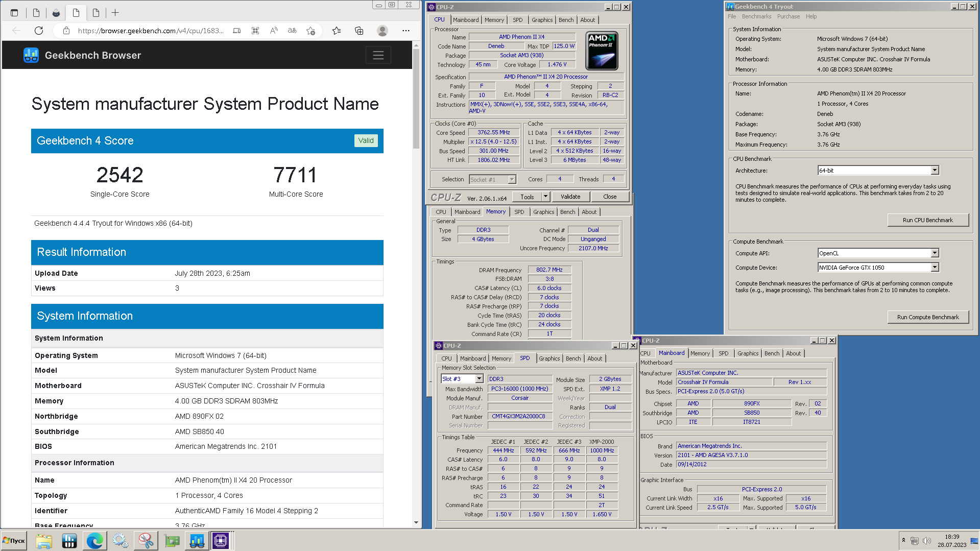The image size is (980, 551).
Task: Open the graphics card icon in taskbar
Action: click(x=172, y=541)
